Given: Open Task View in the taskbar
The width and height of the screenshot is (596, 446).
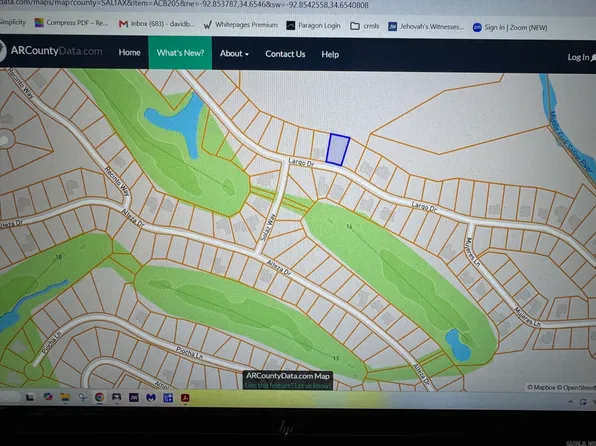Looking at the screenshot, I should point(30,397).
